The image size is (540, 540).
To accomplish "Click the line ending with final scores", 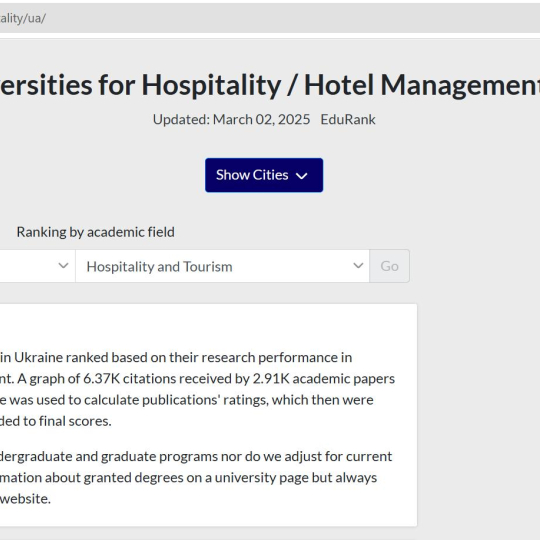I will click(x=56, y=421).
